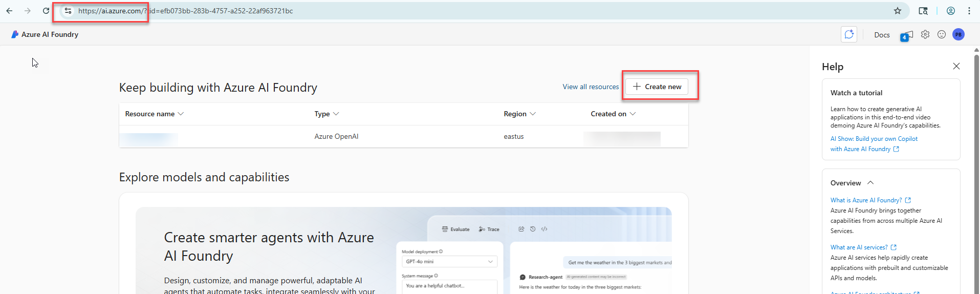Screen dimensions: 980x294
Task: Open site information icon in address bar
Action: pos(68,11)
